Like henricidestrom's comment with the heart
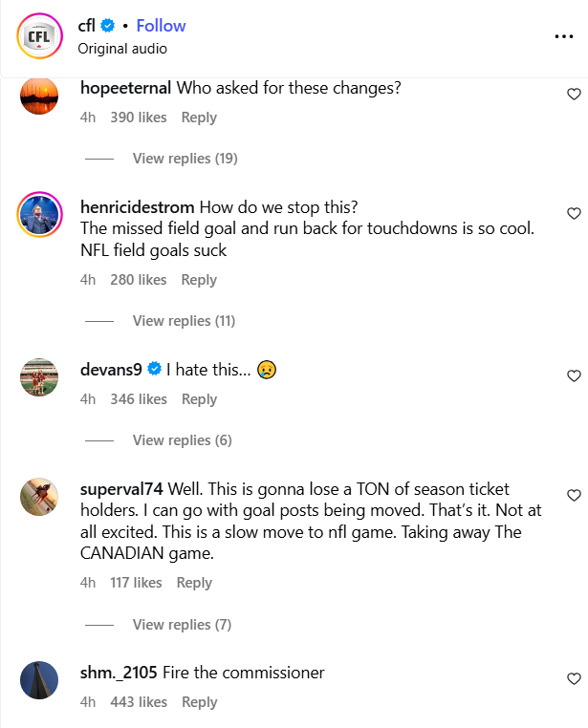The image size is (588, 728). tap(574, 213)
